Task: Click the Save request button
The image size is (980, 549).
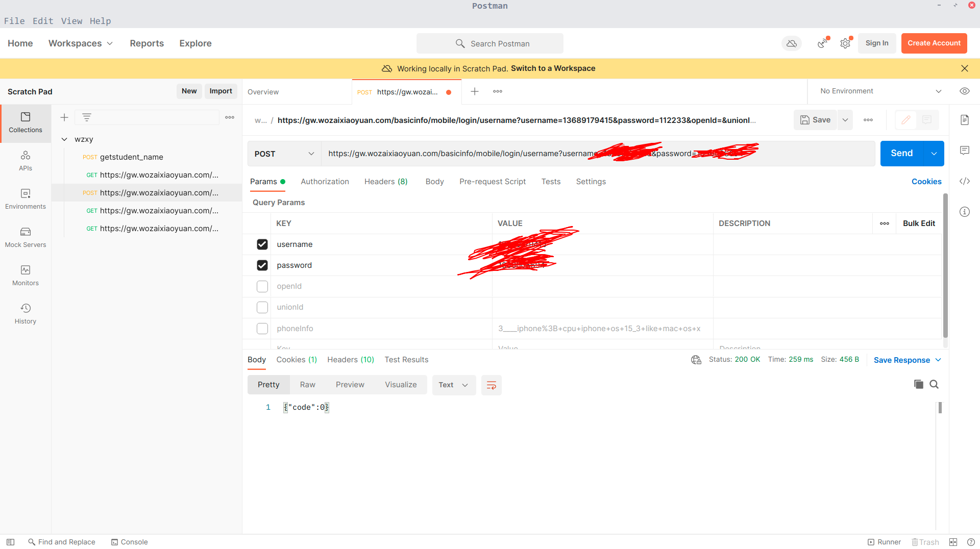Action: pyautogui.click(x=815, y=120)
